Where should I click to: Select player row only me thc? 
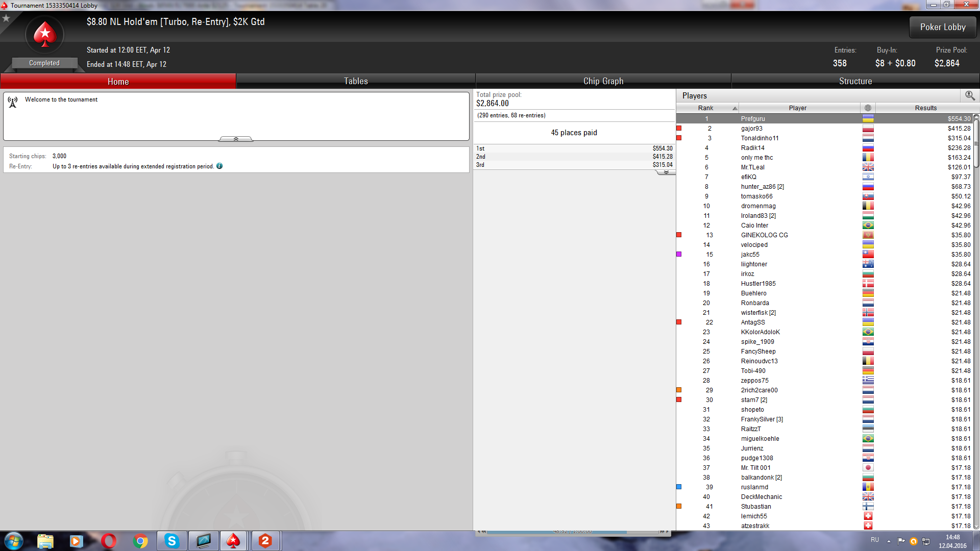(x=825, y=157)
